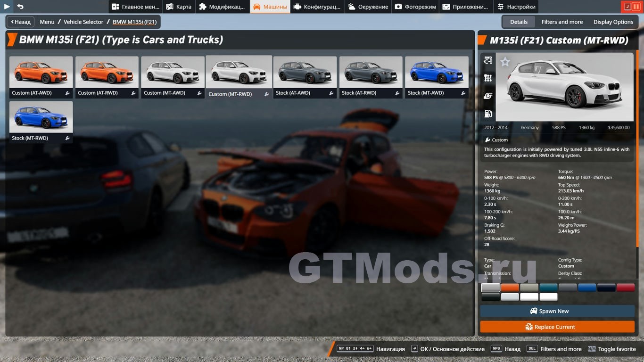This screenshot has width=644, height=362.
Task: Toggle the red pause button
Action: pyautogui.click(x=636, y=7)
